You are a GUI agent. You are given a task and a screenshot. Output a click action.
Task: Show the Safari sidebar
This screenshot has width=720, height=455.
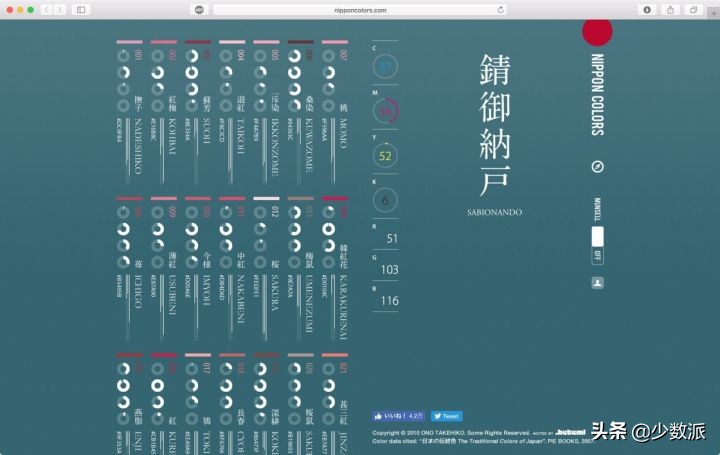click(x=81, y=10)
